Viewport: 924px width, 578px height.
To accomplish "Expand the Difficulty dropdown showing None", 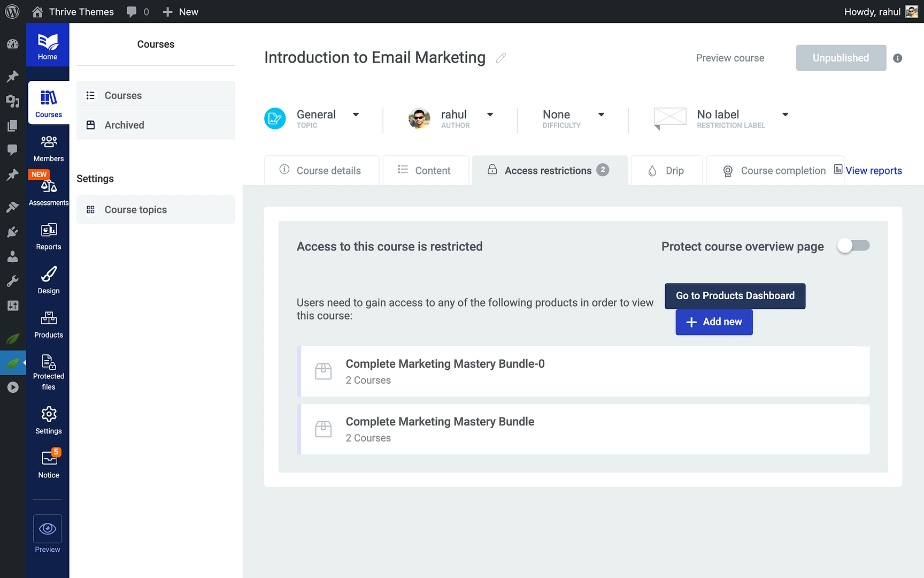I will pyautogui.click(x=601, y=115).
